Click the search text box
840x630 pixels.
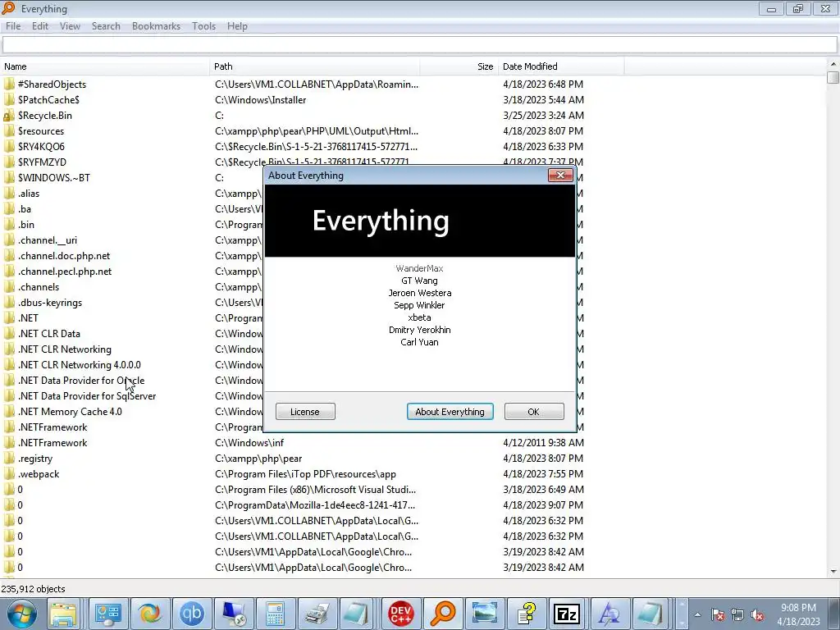[419, 44]
